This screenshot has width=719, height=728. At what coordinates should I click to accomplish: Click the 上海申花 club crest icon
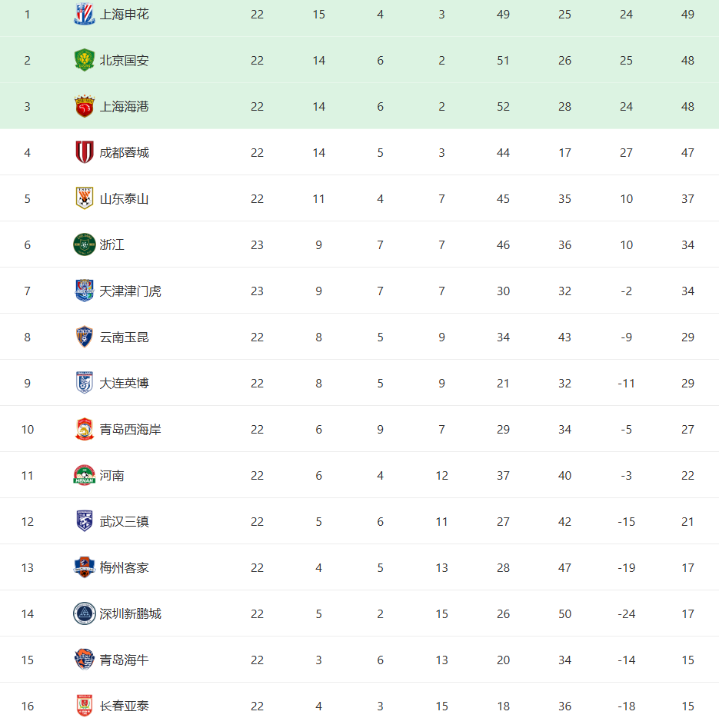[84, 15]
